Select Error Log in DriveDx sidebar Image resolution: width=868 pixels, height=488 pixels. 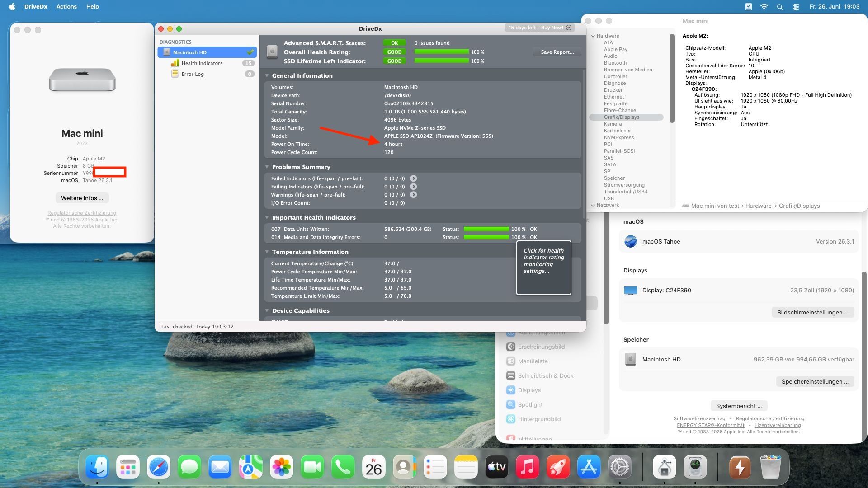(x=207, y=74)
